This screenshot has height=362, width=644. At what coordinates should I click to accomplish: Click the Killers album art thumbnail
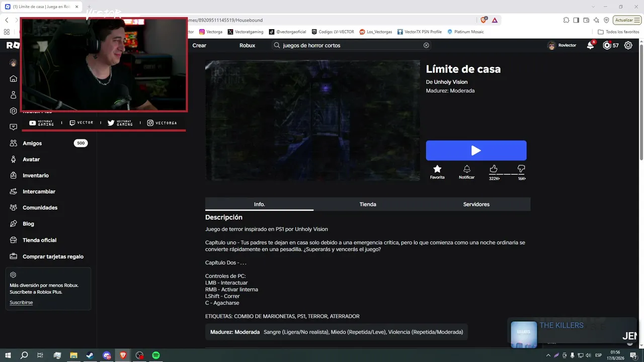point(523,334)
